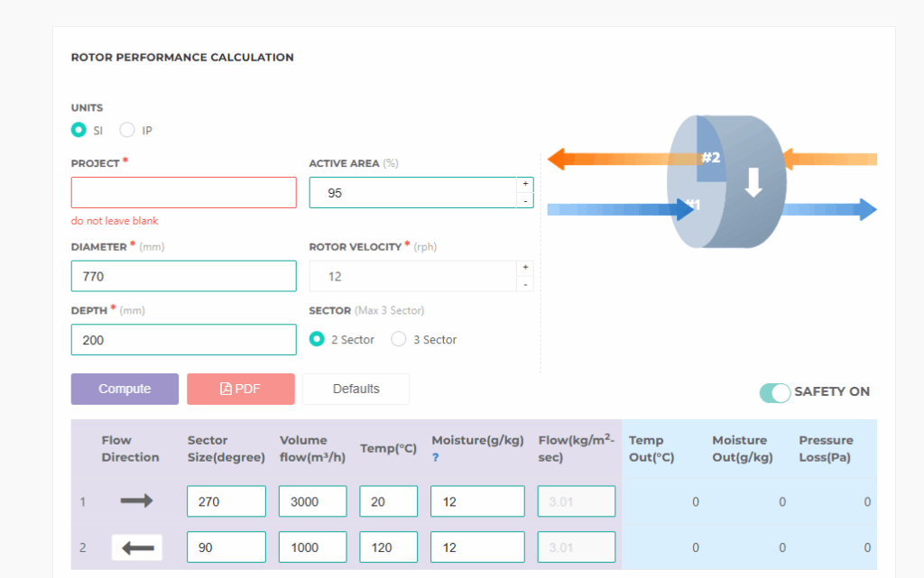Increase Active Area with plus stepper

pos(525,184)
